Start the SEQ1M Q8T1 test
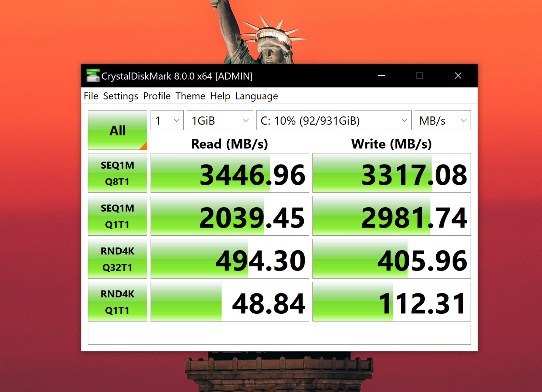Viewport: 542px width, 392px height. pos(118,173)
